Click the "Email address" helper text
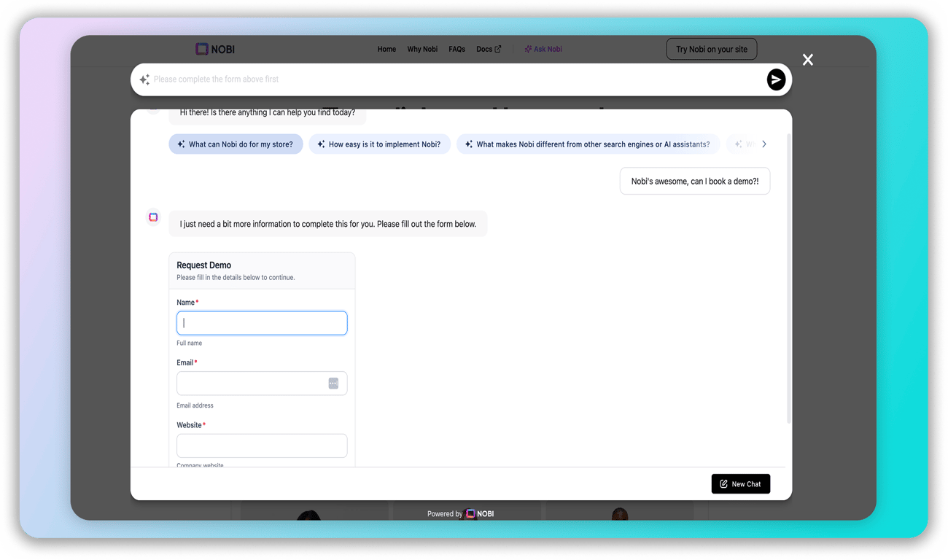The height and width of the screenshot is (560, 948). click(195, 405)
